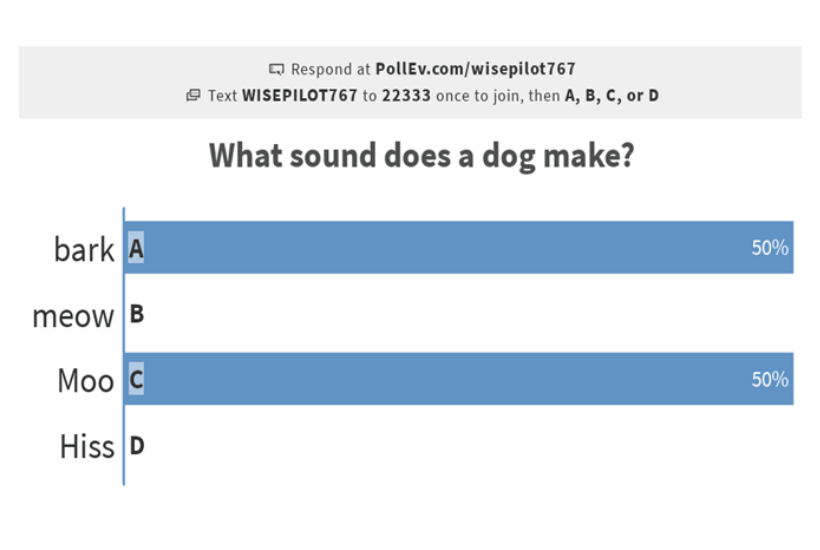Select the meow option label
Screen dimensions: 820x550
click(73, 316)
